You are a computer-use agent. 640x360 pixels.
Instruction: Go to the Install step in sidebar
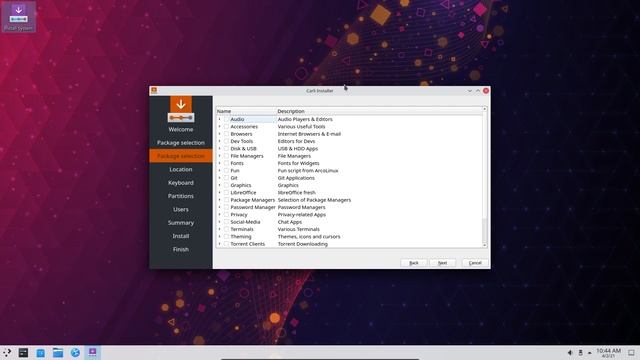(x=181, y=236)
